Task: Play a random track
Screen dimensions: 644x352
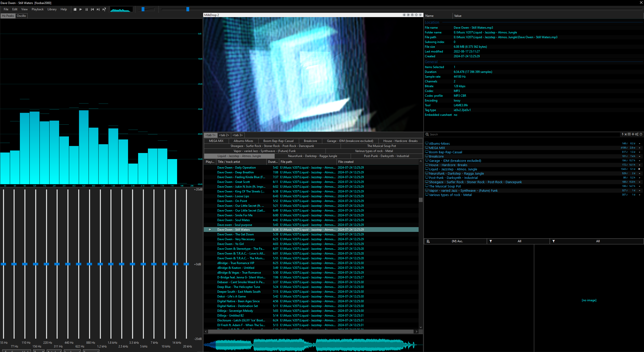Action: click(x=104, y=9)
